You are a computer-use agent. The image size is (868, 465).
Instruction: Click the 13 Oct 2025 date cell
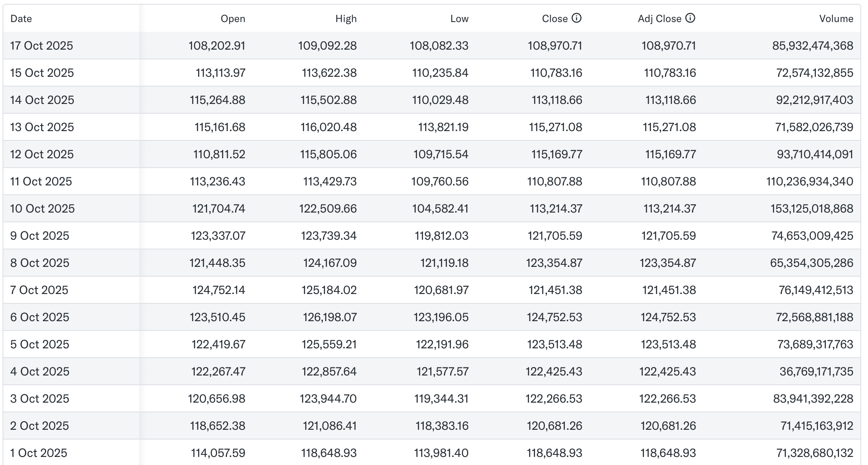coord(42,127)
